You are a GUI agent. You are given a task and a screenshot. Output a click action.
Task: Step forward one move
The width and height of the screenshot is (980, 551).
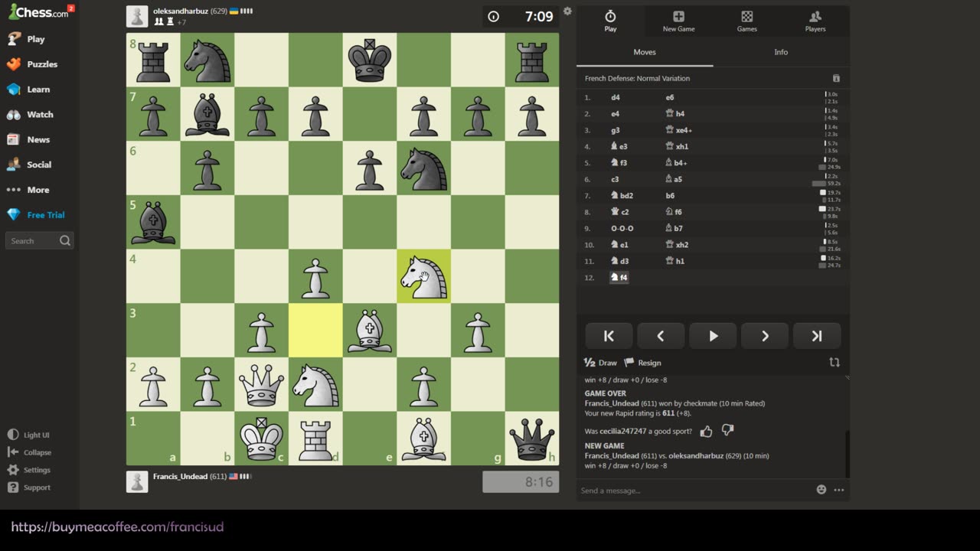[765, 336]
